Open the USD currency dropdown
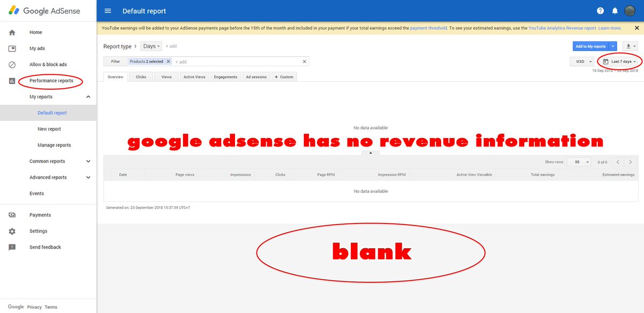Viewport: 644px width, 313px height. click(x=582, y=62)
